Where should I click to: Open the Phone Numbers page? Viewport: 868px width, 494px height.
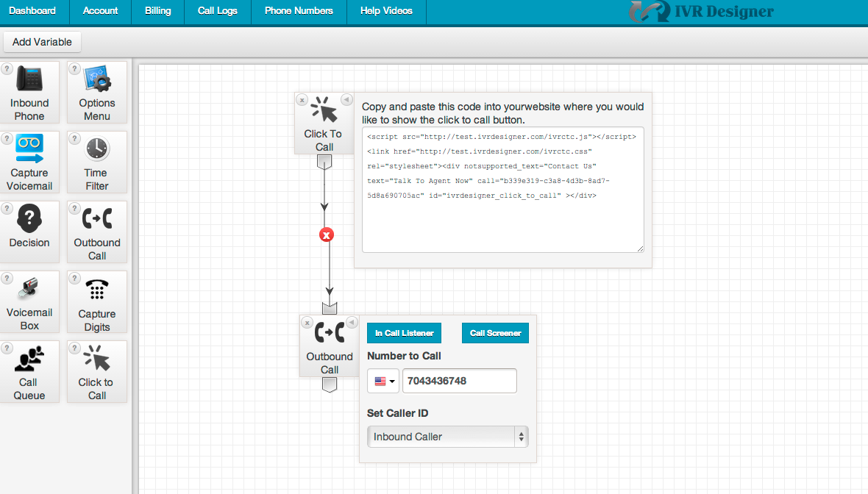299,11
